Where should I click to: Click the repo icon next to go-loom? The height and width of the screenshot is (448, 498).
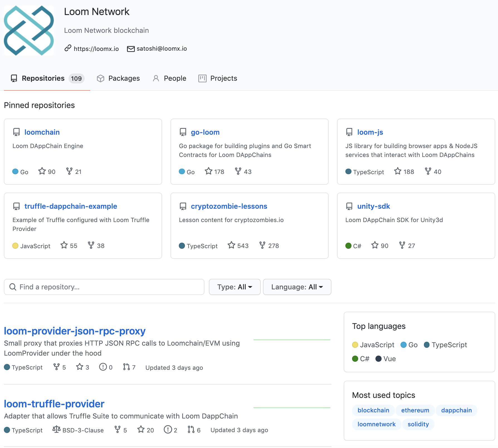[x=183, y=132]
